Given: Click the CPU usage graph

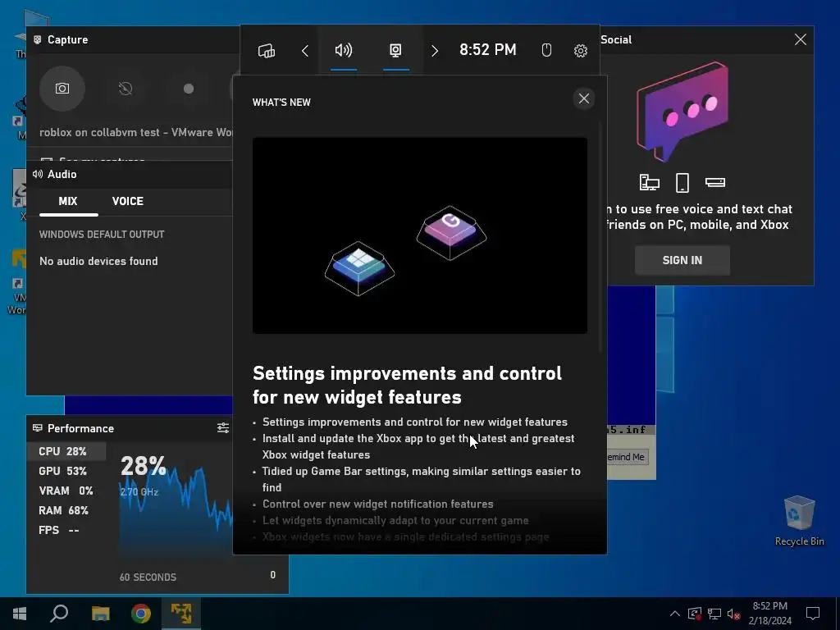Looking at the screenshot, I should 176,509.
